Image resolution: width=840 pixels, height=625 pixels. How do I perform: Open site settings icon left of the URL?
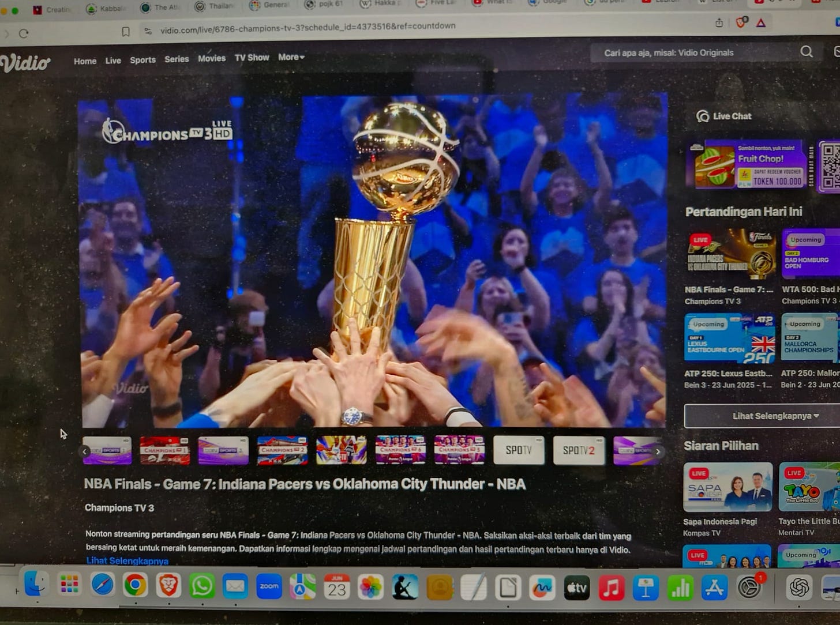pyautogui.click(x=148, y=31)
